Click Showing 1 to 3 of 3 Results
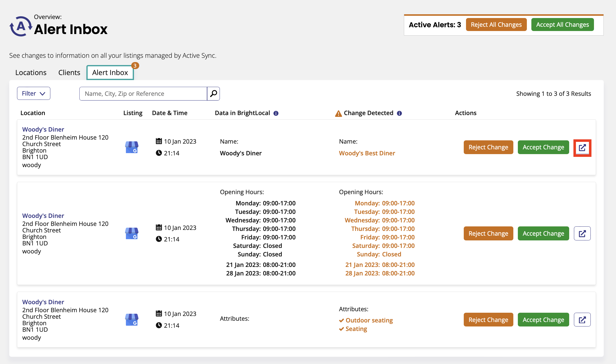 pos(554,94)
